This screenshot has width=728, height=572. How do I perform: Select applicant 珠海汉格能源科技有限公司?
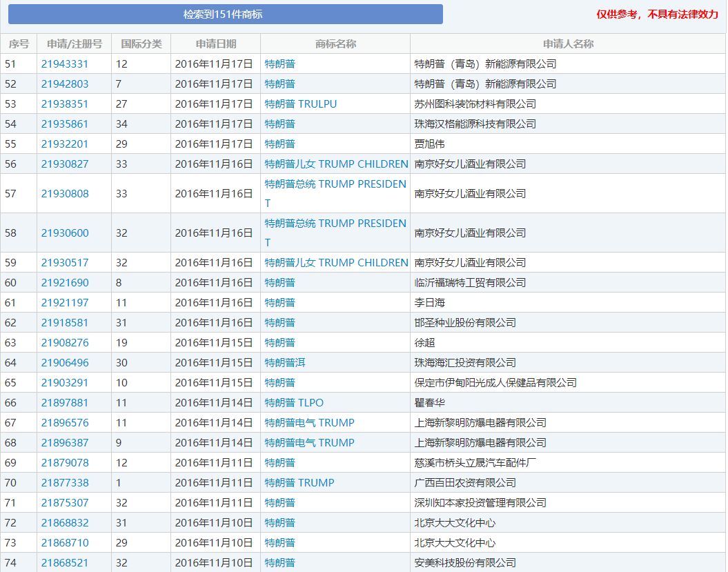click(x=475, y=124)
